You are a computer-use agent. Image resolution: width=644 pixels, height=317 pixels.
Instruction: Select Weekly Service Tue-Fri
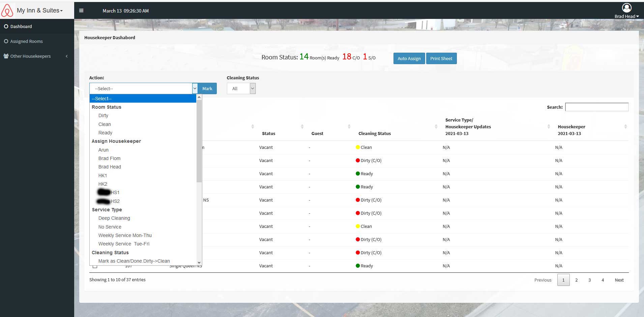124,244
